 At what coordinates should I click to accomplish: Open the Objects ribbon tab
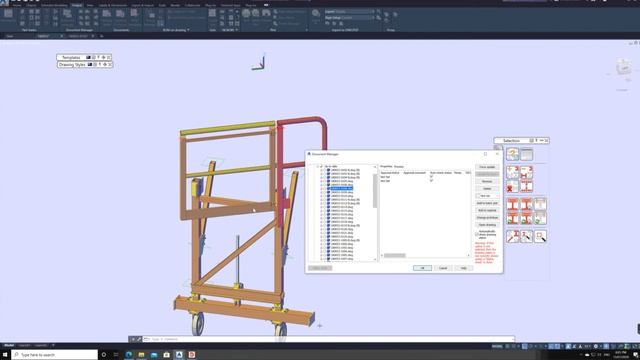31,5
